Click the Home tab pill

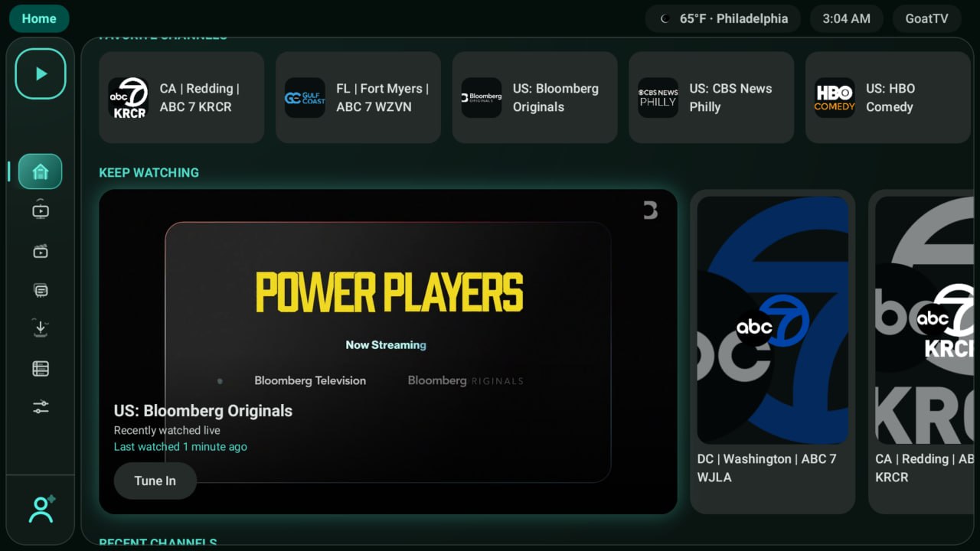[39, 18]
